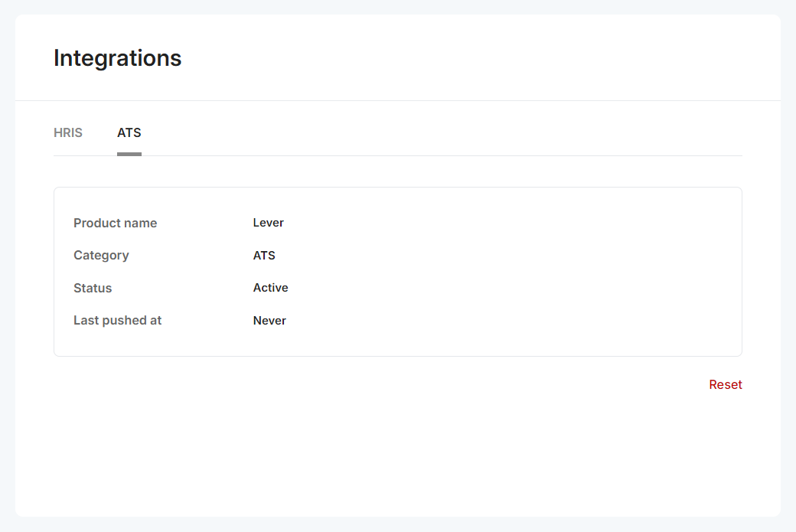Click the Integrations page heading
The height and width of the screenshot is (532, 796).
pos(117,58)
